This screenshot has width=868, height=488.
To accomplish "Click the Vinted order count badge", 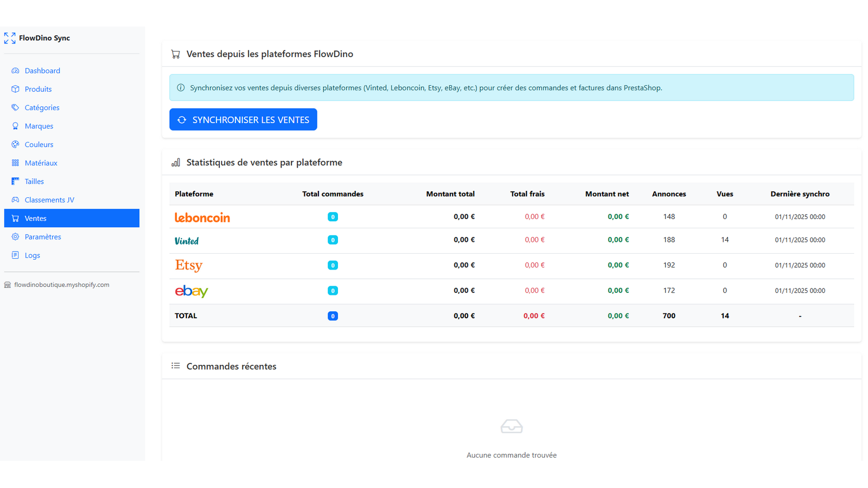I will click(x=333, y=240).
